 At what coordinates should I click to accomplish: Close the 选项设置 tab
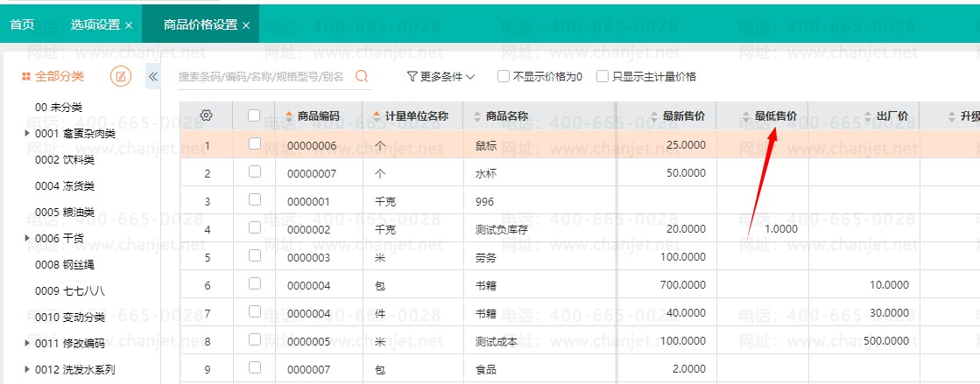129,25
